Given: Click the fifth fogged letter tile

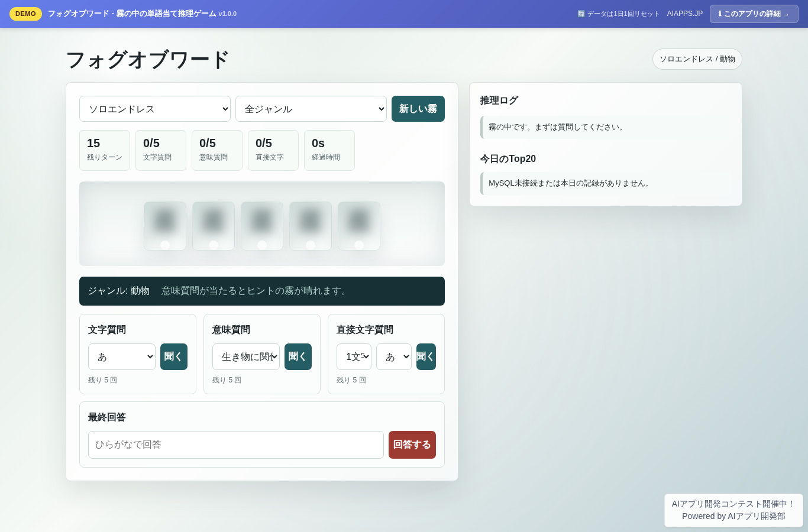Looking at the screenshot, I should point(359,226).
